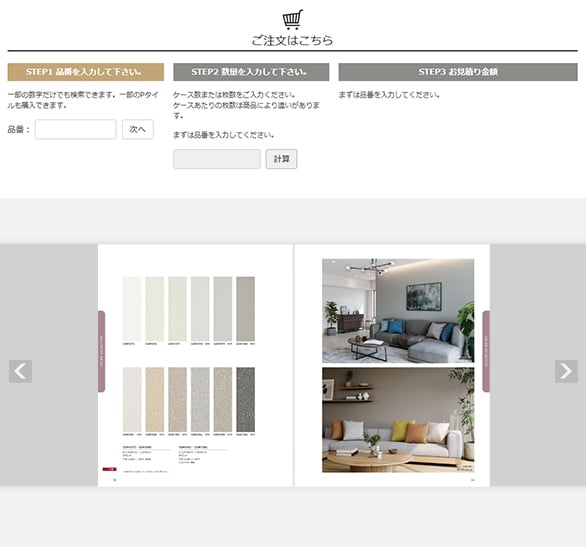Viewport: 586px width, 547px height.
Task: Click the 計算 button
Action: [281, 159]
